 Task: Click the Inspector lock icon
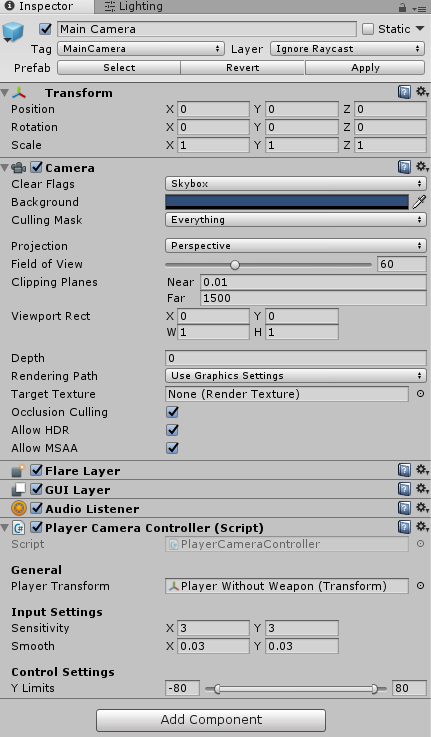tap(402, 7)
